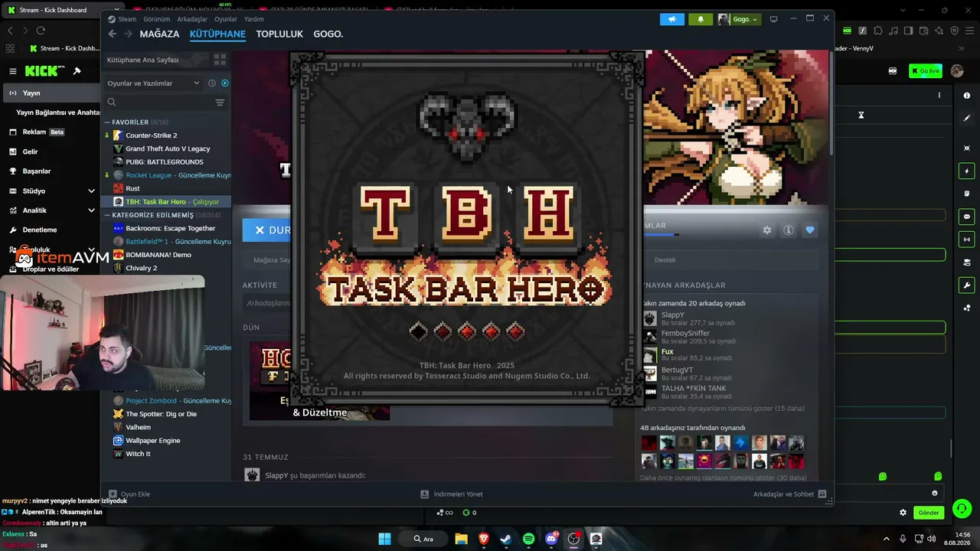Image resolution: width=980 pixels, height=551 pixels.
Task: Select Backrooms: Escape Together
Action: coord(170,228)
